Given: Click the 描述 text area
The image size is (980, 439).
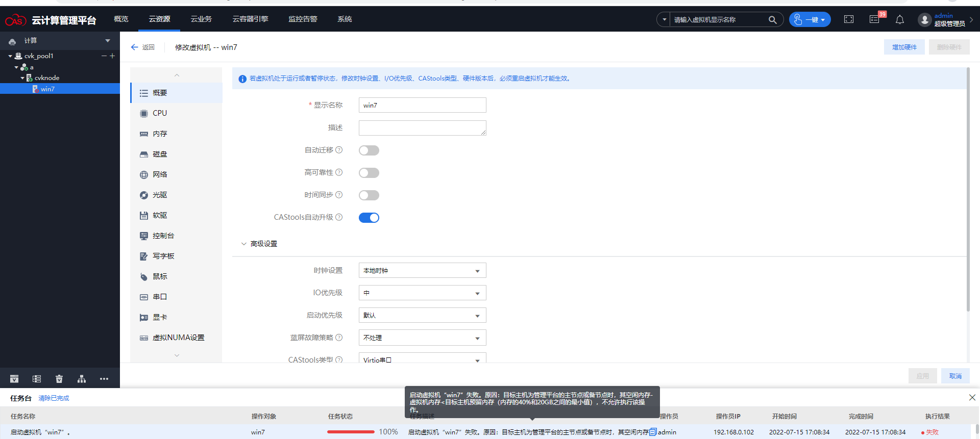Looking at the screenshot, I should (x=423, y=128).
